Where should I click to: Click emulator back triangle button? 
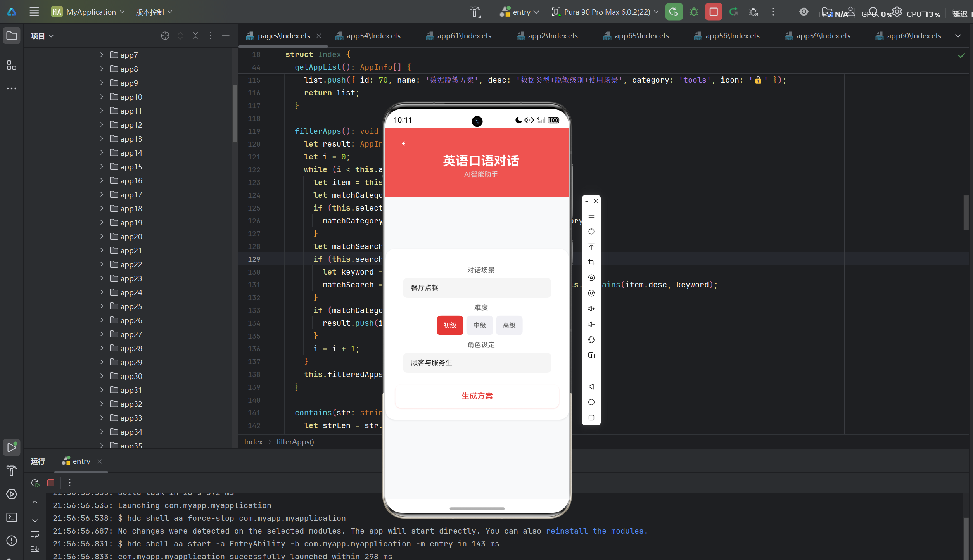591,387
